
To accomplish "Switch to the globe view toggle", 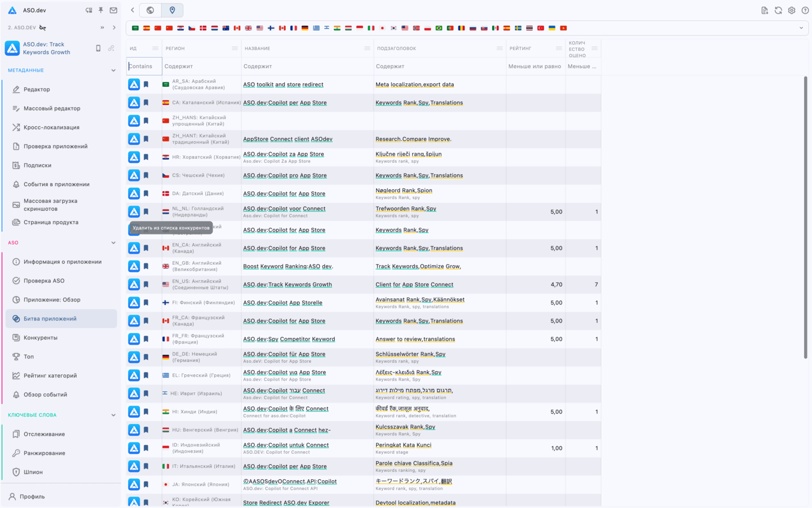I will tap(151, 10).
